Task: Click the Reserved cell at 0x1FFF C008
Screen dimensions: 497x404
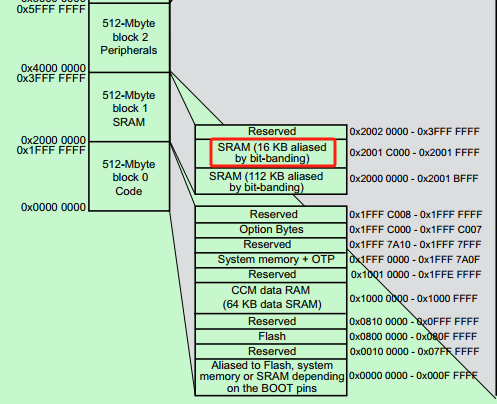Action: (271, 215)
